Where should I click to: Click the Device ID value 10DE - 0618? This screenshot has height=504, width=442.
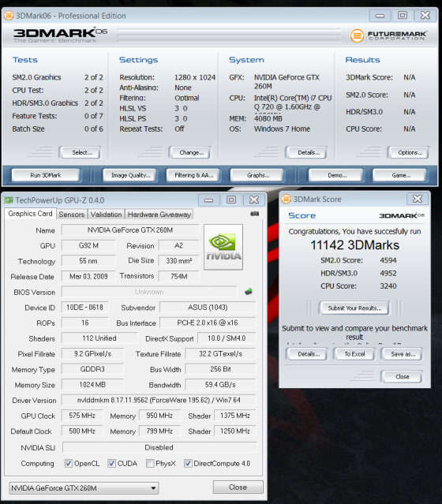pos(85,308)
